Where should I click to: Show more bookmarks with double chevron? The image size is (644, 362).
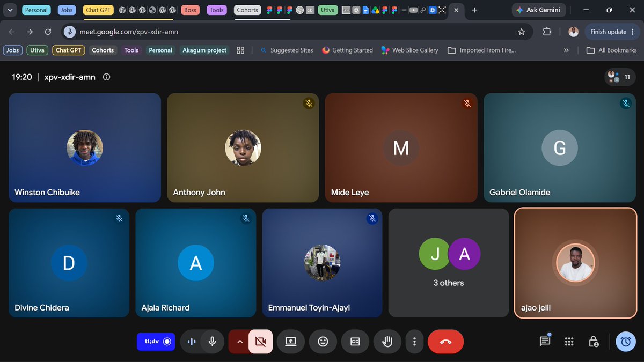(566, 50)
